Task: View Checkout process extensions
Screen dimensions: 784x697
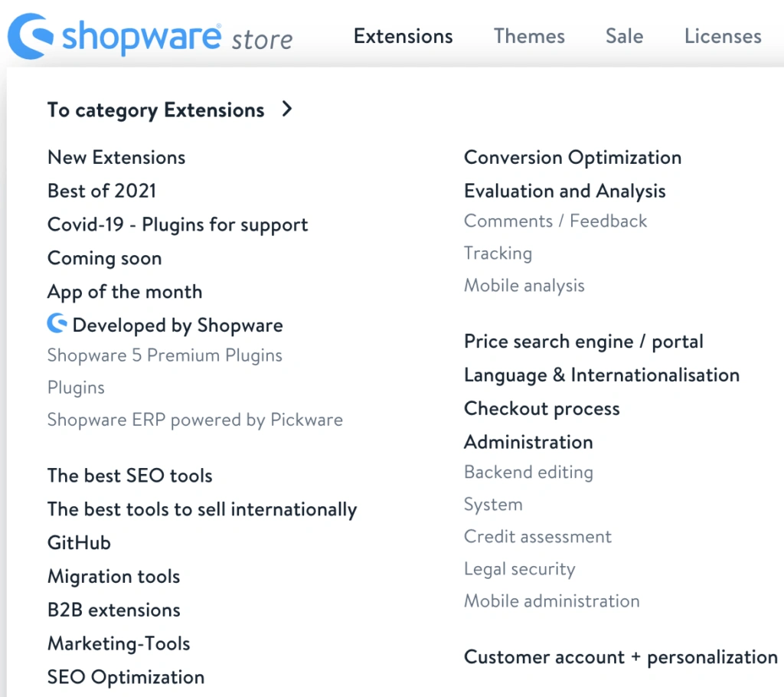Action: 541,408
